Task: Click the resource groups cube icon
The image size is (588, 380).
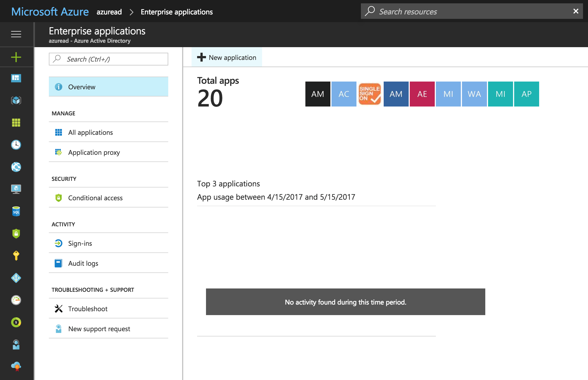Action: pyautogui.click(x=16, y=100)
